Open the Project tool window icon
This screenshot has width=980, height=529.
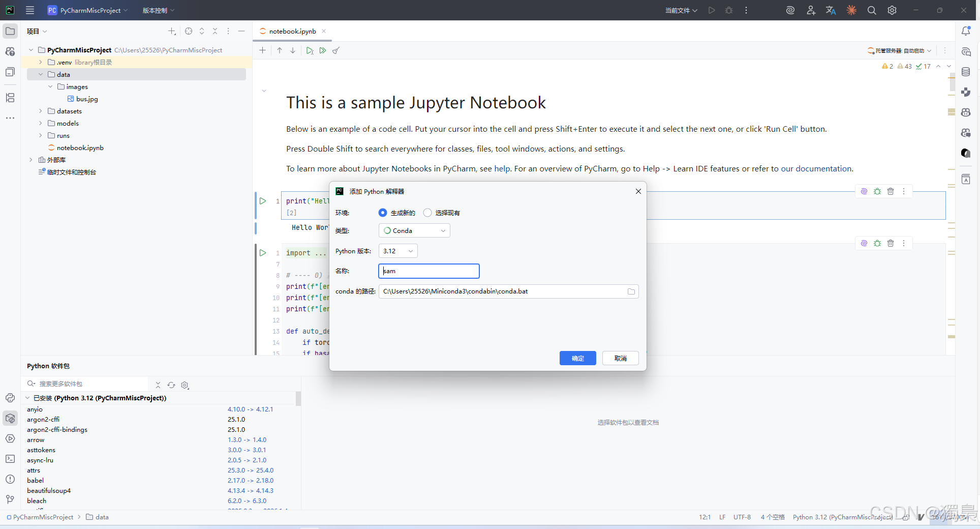[10, 31]
